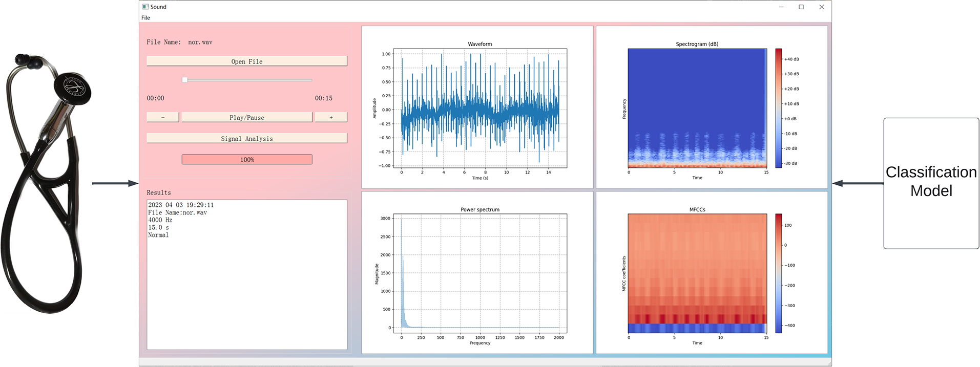980x367 pixels.
Task: Click the Classification Model box
Action: (x=931, y=183)
